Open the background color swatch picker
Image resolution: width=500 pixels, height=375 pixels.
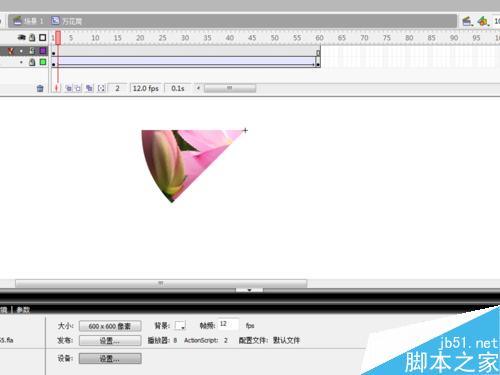[x=180, y=326]
